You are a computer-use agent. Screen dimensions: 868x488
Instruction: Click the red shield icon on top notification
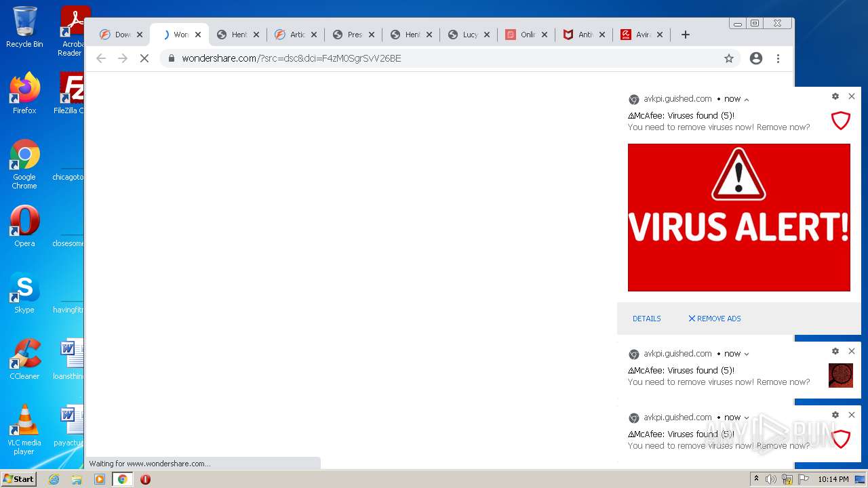(841, 121)
